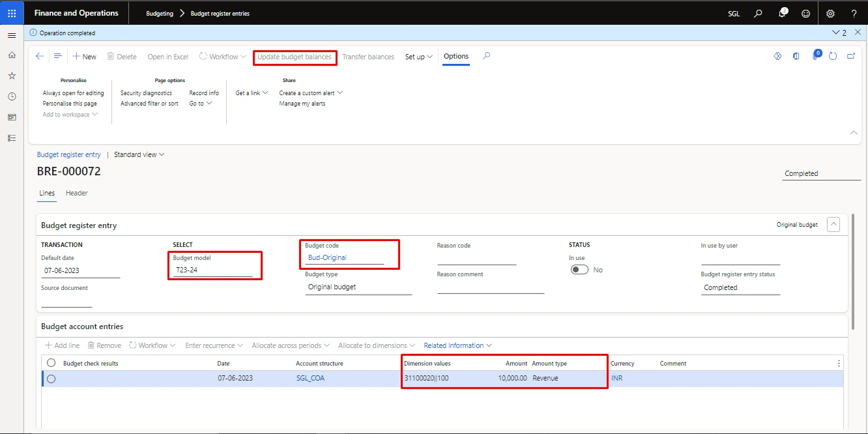Open Workspaces icon in the sidebar
Image resolution: width=868 pixels, height=434 pixels.
(12, 117)
